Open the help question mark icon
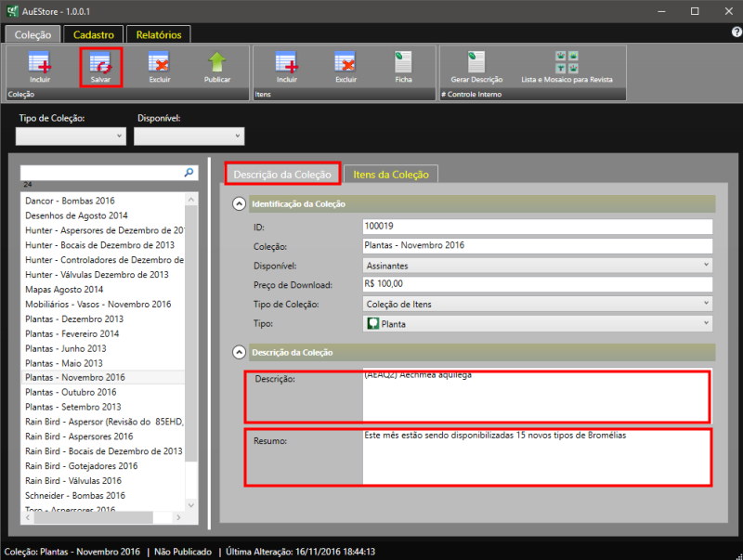Screen dimensions: 743x560 [736, 33]
